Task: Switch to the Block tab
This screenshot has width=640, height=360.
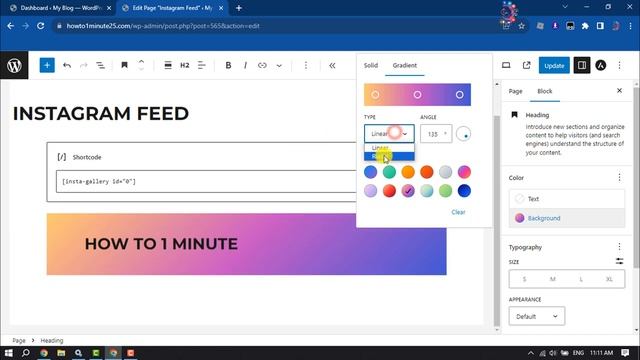Action: [544, 91]
